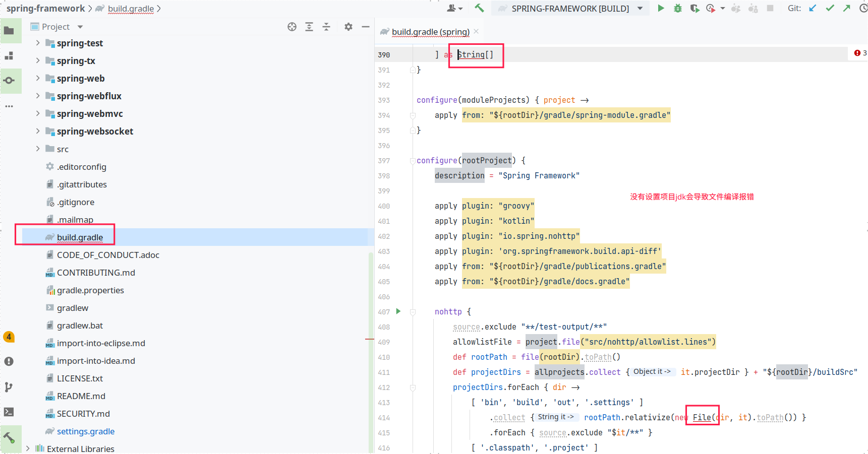The height and width of the screenshot is (454, 868).
Task: Click 'String it ->' inlay hint on line 414
Action: pos(556,417)
